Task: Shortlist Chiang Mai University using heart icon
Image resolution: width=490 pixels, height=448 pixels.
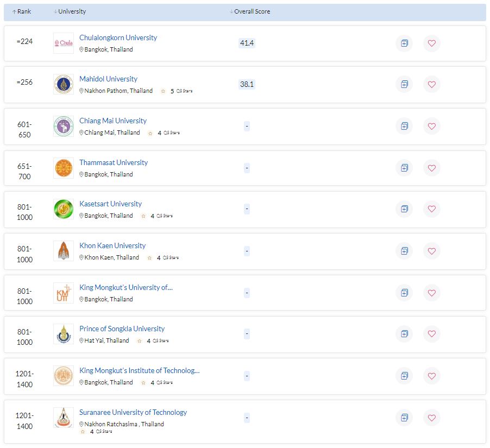Action: (x=431, y=126)
